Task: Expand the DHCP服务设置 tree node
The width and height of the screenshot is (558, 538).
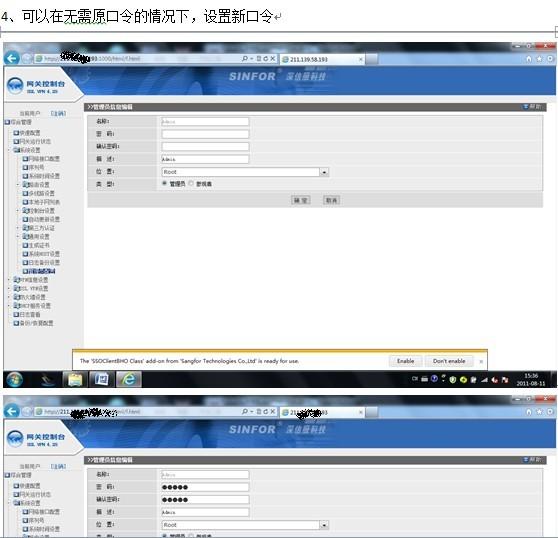Action: click(x=10, y=306)
